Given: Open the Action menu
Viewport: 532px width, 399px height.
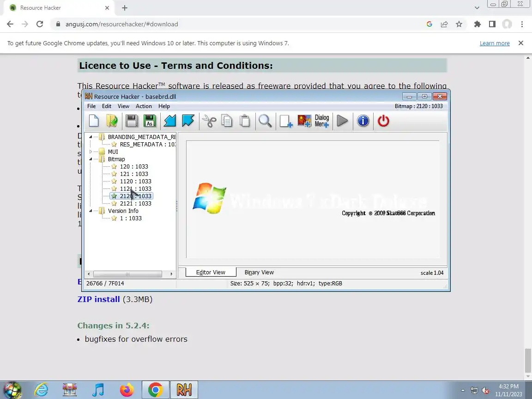Looking at the screenshot, I should point(144,106).
